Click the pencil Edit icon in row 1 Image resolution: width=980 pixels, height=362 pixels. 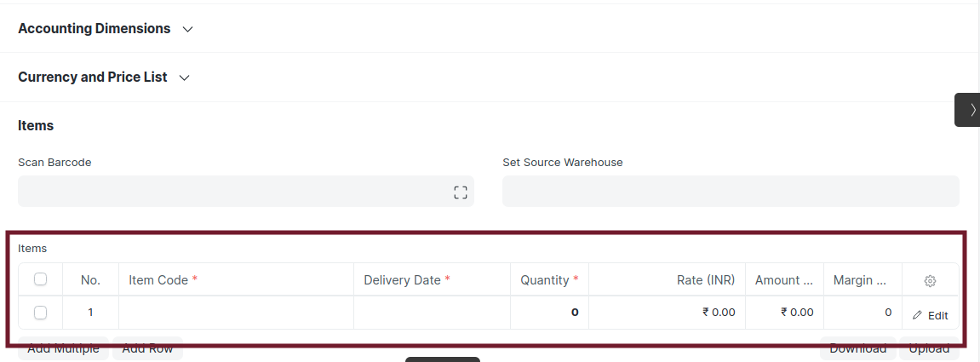[917, 316]
